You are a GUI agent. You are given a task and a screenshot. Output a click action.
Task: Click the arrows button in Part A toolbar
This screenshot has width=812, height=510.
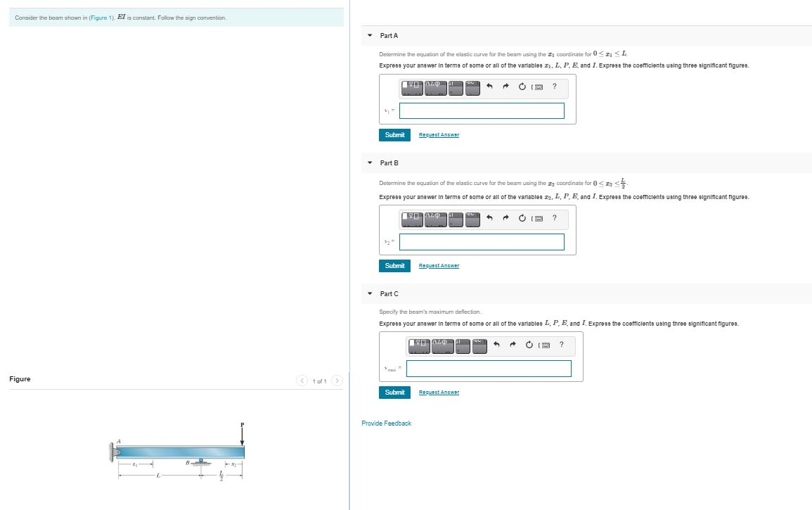pos(456,87)
